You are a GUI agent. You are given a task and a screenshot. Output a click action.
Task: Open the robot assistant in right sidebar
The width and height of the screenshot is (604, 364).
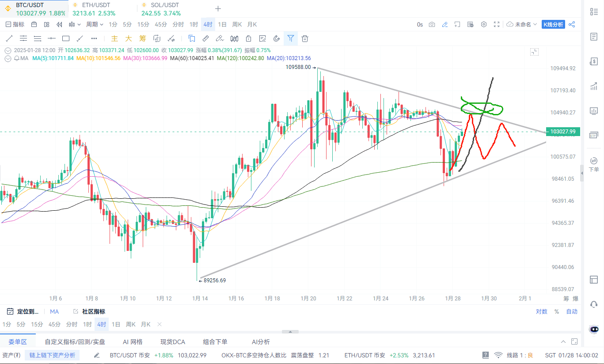click(594, 329)
